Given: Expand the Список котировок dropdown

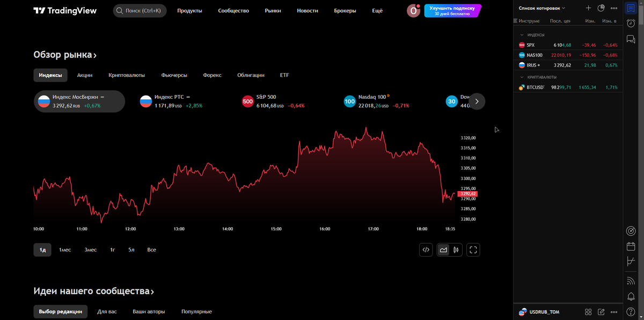Looking at the screenshot, I should click(542, 8).
